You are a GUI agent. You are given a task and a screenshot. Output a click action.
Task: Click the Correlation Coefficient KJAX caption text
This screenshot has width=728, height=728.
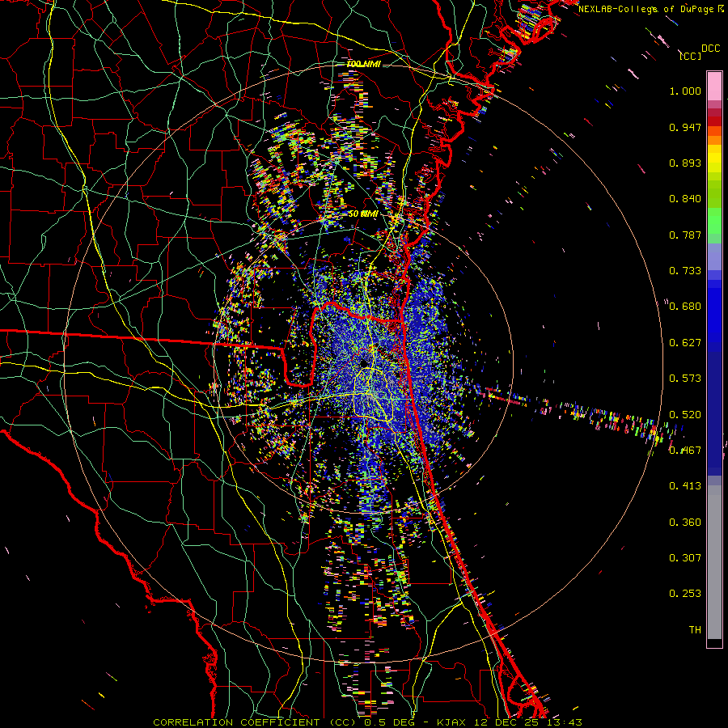point(367,722)
